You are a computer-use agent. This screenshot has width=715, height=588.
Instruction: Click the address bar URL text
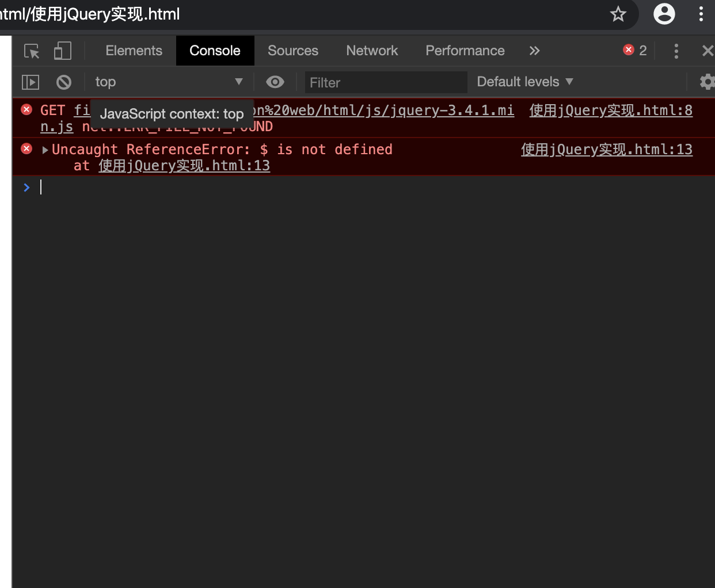point(90,14)
